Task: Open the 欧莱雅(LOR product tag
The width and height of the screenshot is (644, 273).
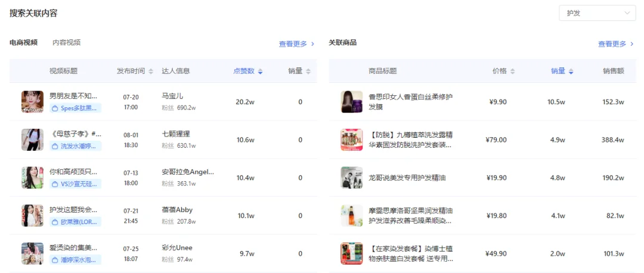Action: 76,222
